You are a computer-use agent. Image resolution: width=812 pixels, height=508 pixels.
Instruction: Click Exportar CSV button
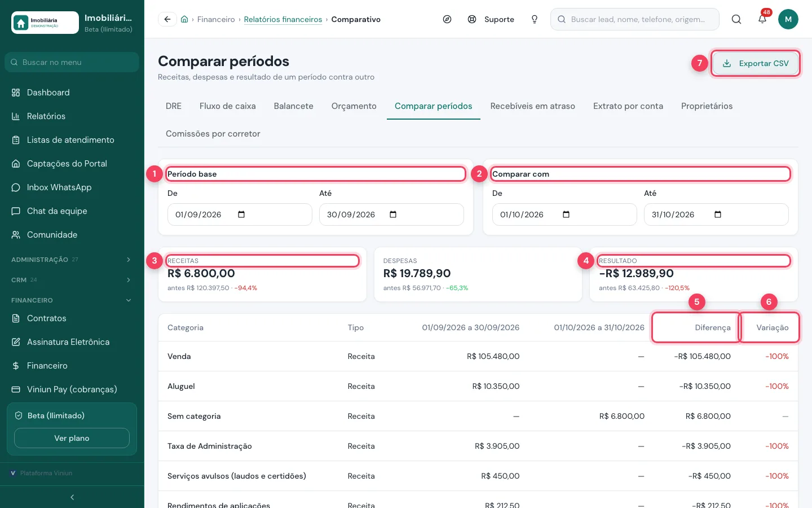[756, 63]
